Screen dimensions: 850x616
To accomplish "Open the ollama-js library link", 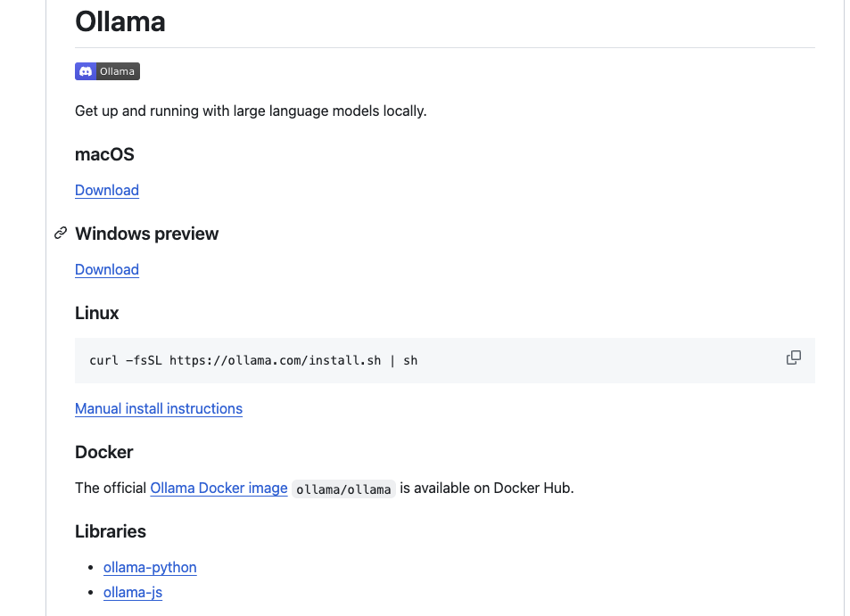I will [x=133, y=592].
